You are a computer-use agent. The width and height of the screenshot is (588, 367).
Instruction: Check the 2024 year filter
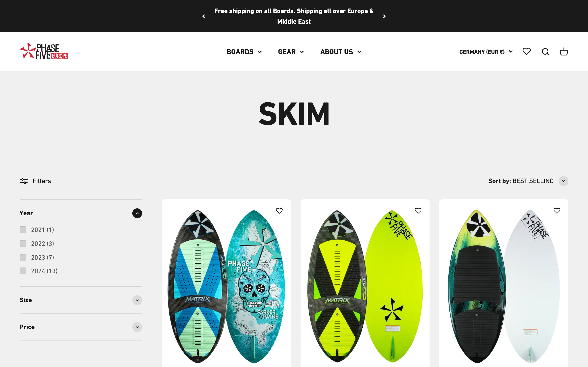23,271
